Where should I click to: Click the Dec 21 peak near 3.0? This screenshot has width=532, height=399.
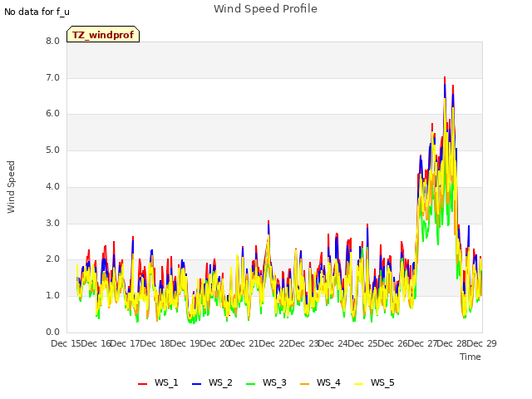(x=268, y=222)
